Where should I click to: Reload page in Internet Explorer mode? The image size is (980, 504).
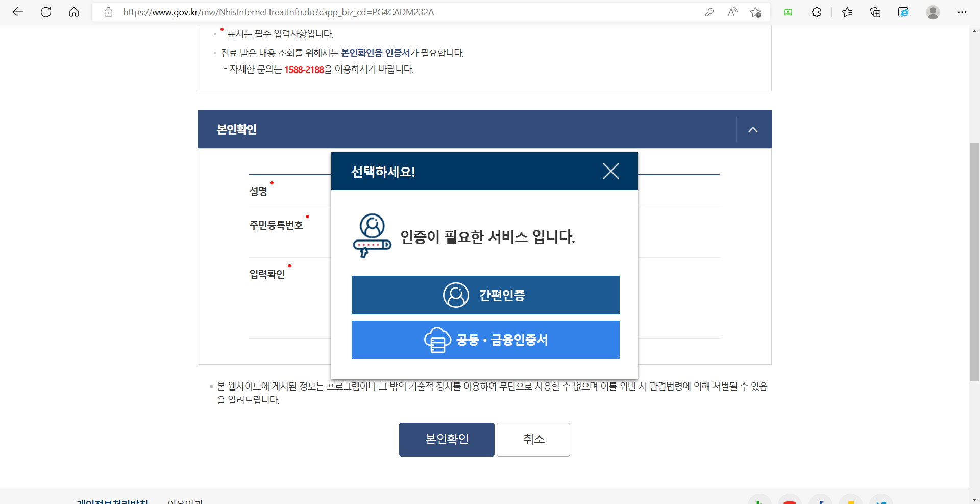pyautogui.click(x=903, y=12)
